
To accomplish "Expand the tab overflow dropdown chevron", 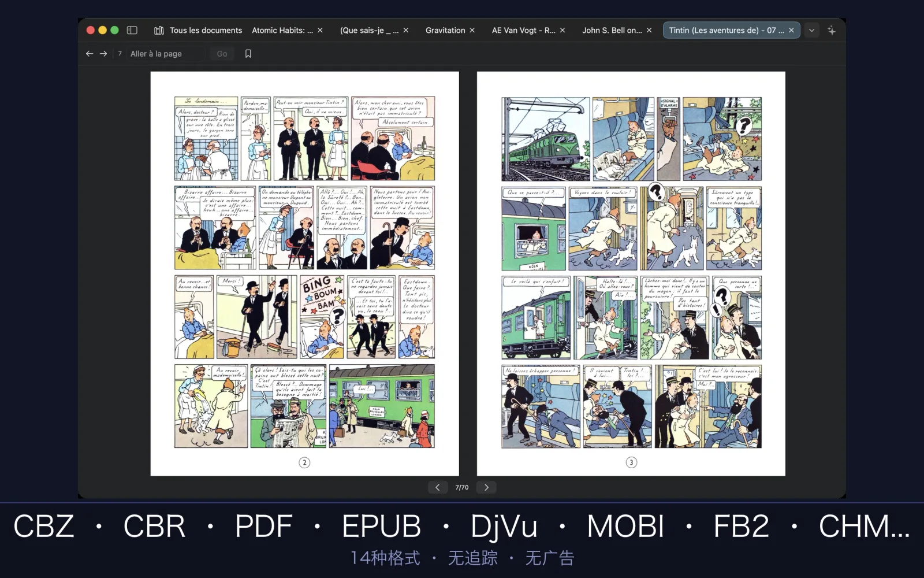I will coord(811,30).
